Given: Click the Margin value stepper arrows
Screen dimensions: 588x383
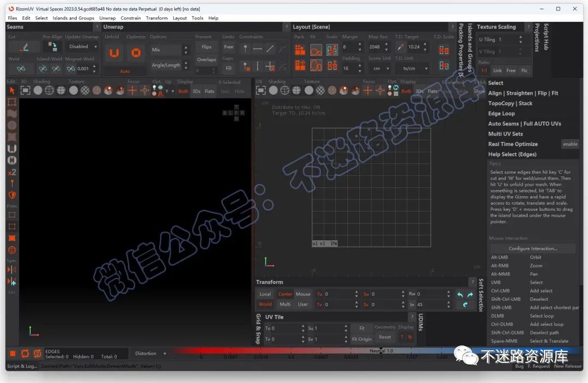Looking at the screenshot, I should pyautogui.click(x=360, y=47).
